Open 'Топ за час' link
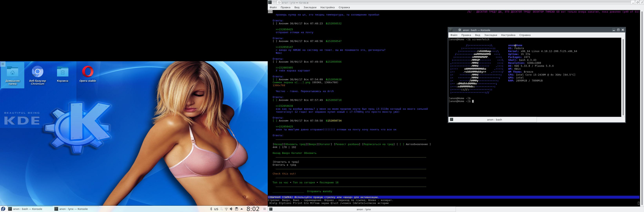644x212 pixels. pyautogui.click(x=280, y=183)
